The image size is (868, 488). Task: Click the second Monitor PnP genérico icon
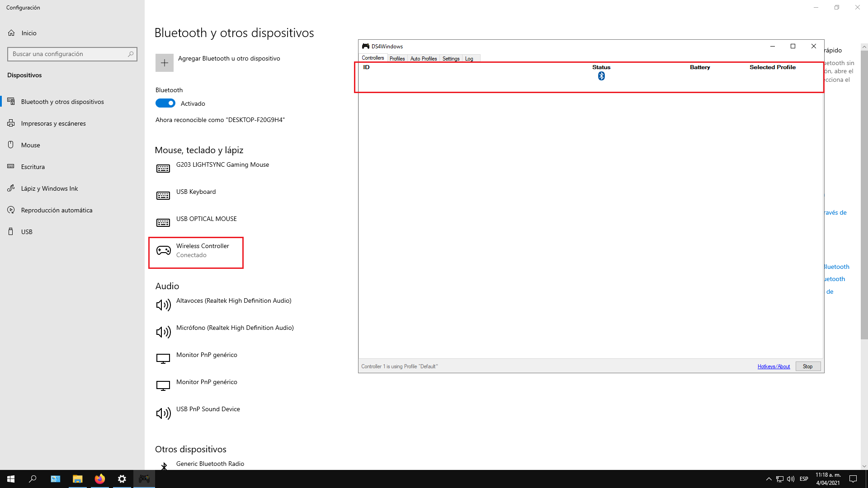click(x=163, y=386)
